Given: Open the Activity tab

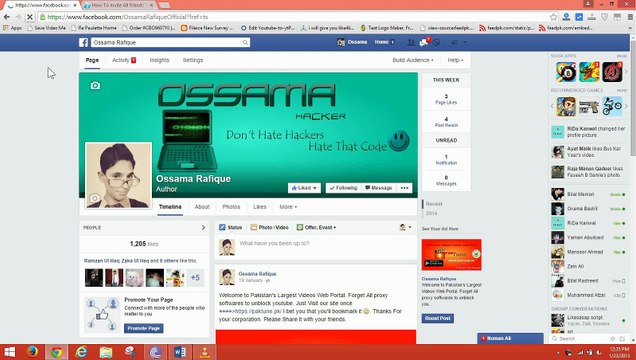Looking at the screenshot, I should [x=124, y=60].
